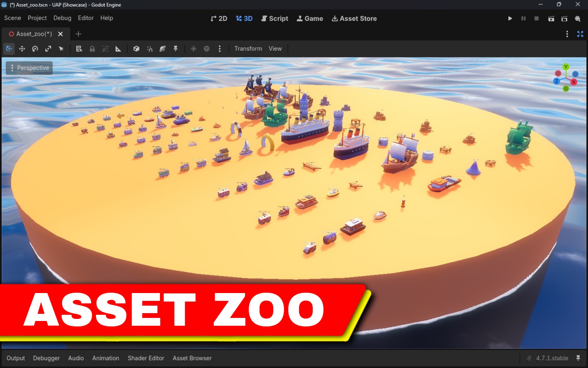Viewport: 588px width, 368px height.
Task: Click the large ocean liner model
Action: pos(305,128)
